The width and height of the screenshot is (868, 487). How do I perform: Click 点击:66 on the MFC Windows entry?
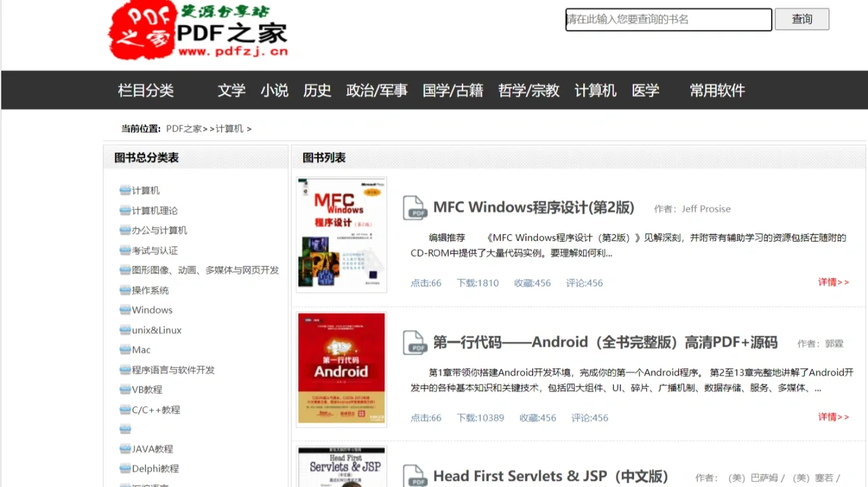pyautogui.click(x=426, y=283)
